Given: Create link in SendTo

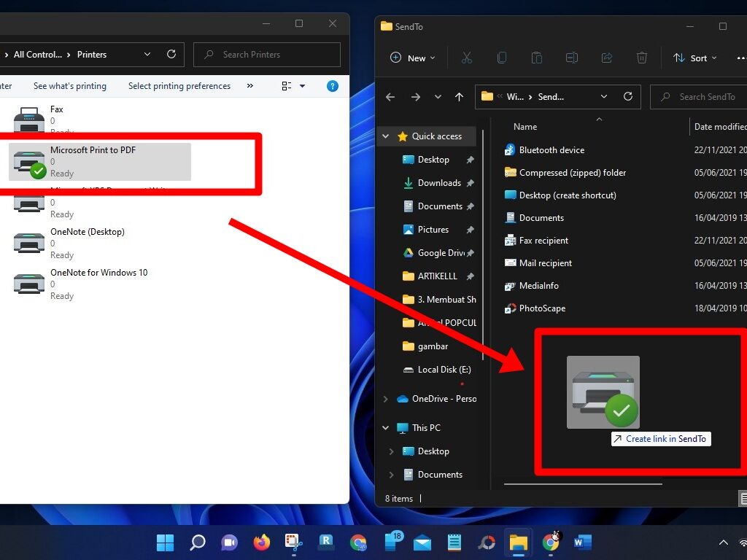Looking at the screenshot, I should [660, 439].
